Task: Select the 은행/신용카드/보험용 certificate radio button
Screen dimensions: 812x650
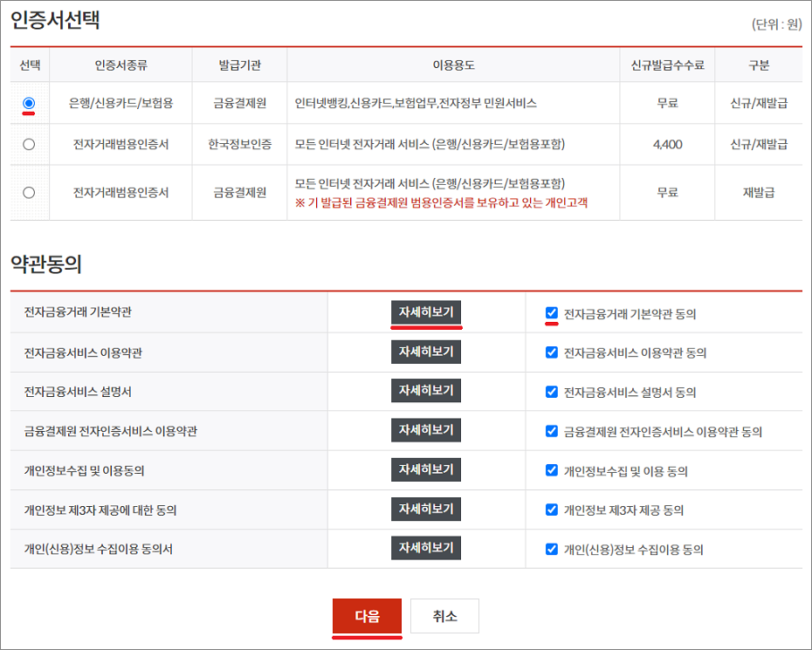Action: click(29, 103)
